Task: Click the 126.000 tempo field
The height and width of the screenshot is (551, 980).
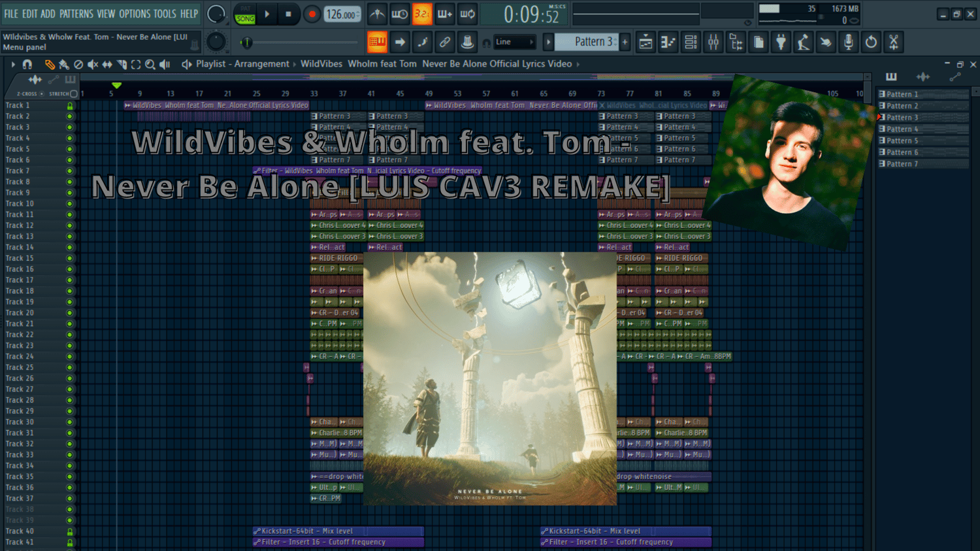Action: tap(342, 14)
